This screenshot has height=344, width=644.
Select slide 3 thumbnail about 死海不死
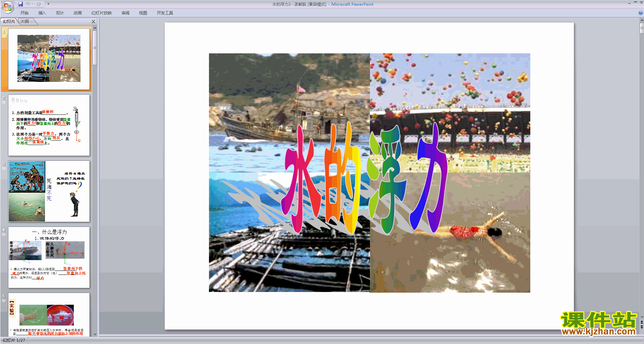tap(49, 191)
